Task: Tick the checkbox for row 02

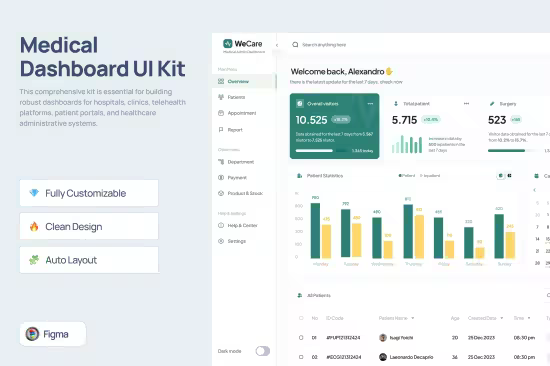Action: 301,357
